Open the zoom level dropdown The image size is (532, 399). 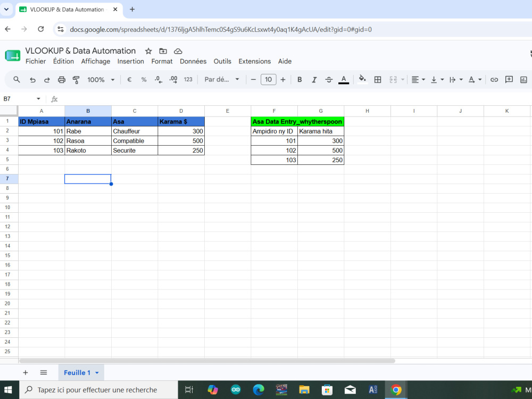(101, 80)
